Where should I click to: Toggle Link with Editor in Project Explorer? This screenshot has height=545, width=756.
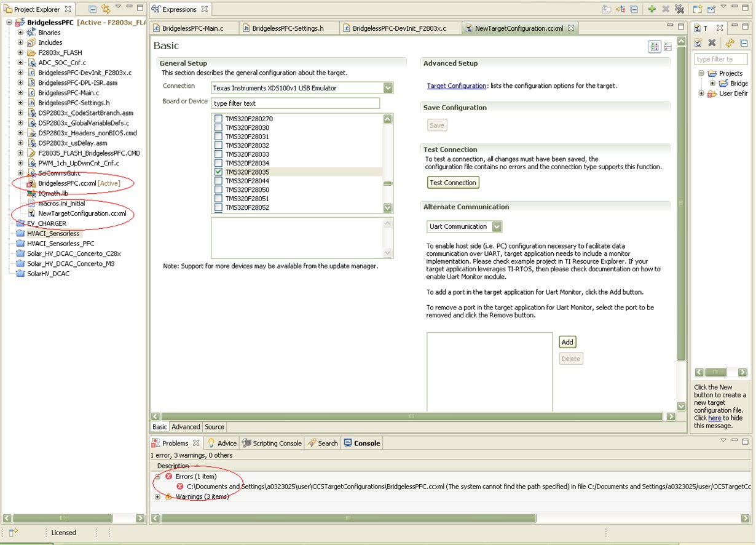click(x=106, y=9)
